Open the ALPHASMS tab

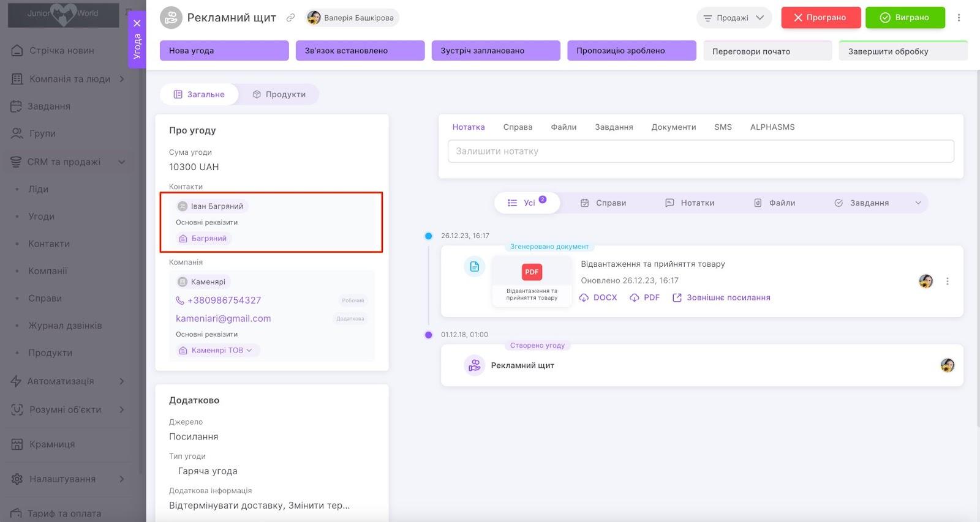(772, 127)
